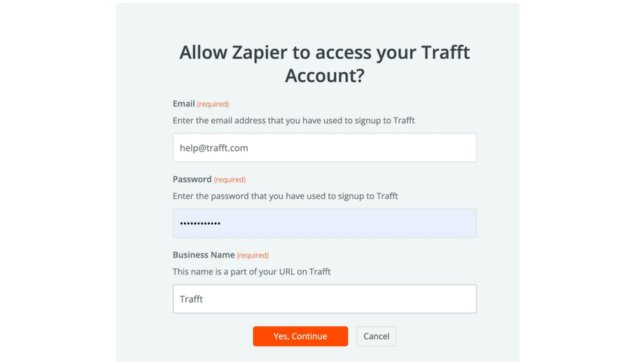This screenshot has height=362, width=644.
Task: Click the masked password dots
Action: [x=200, y=223]
